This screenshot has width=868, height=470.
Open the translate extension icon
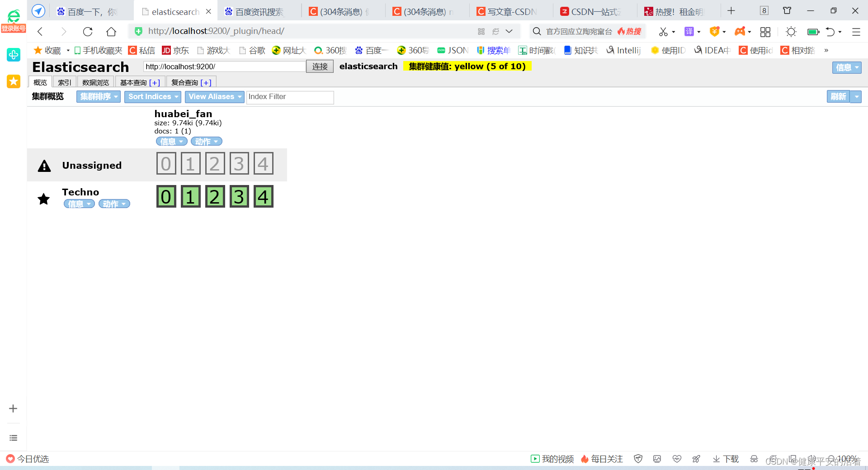(x=689, y=31)
